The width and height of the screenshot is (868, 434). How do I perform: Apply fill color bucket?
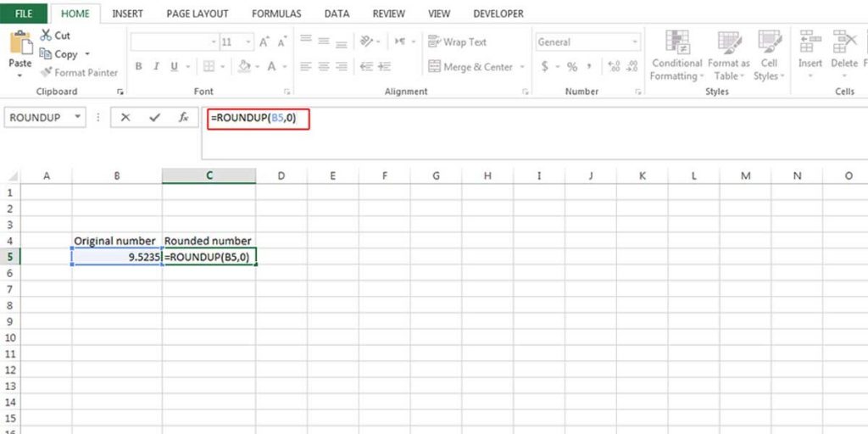tap(244, 66)
